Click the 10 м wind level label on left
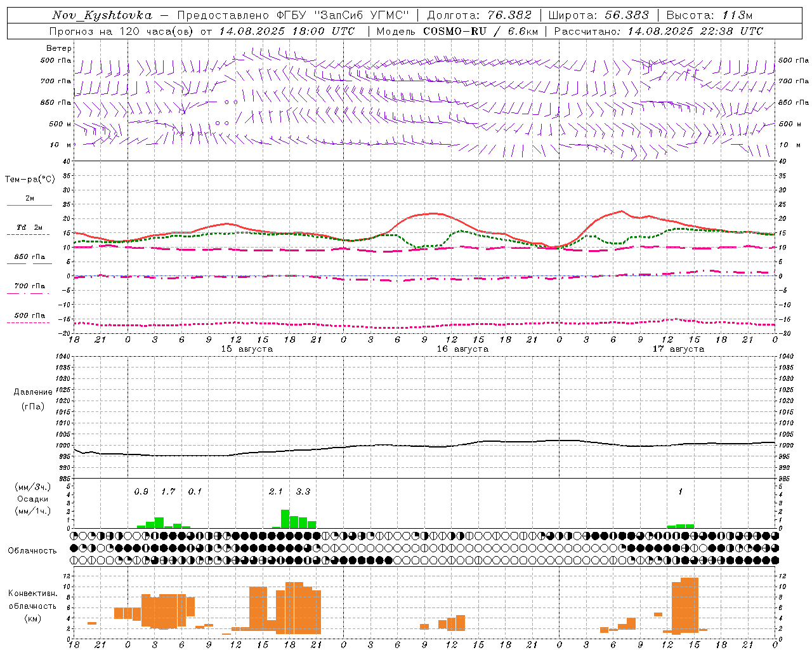 click(60, 145)
